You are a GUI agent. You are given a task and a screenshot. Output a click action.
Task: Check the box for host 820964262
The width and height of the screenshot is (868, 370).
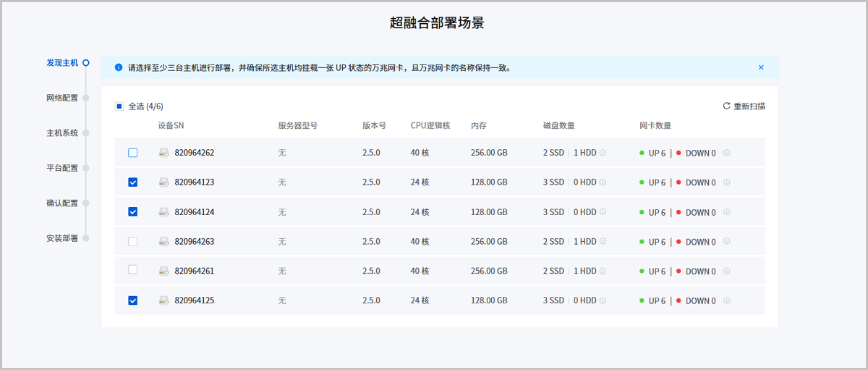pyautogui.click(x=132, y=153)
